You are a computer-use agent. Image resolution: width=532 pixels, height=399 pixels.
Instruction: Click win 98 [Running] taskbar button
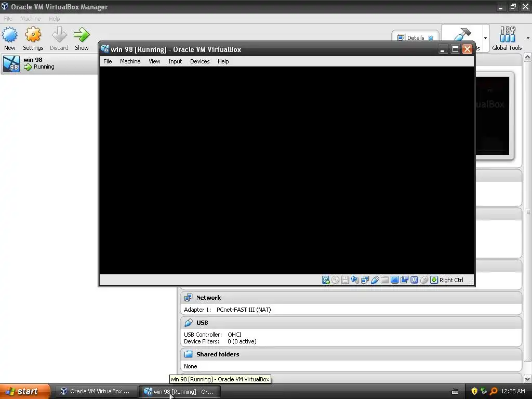coord(179,392)
